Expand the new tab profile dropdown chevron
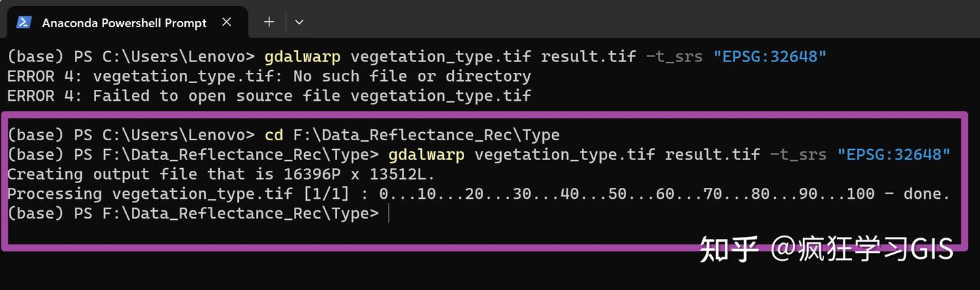980x290 pixels. [x=299, y=22]
